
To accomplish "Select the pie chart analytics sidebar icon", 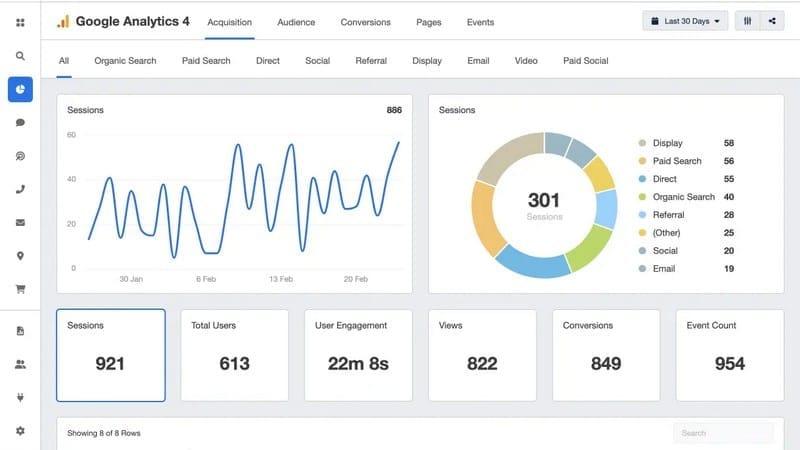I will [x=20, y=89].
